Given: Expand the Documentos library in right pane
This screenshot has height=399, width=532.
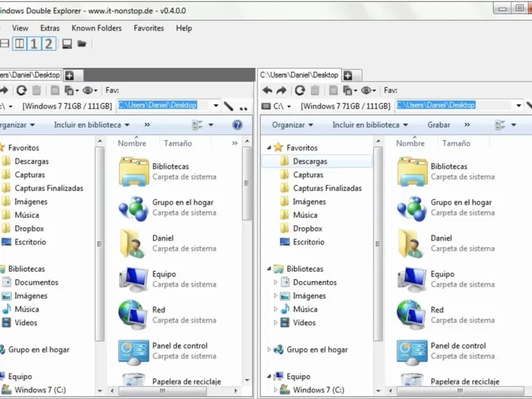Looking at the screenshot, I should point(275,282).
